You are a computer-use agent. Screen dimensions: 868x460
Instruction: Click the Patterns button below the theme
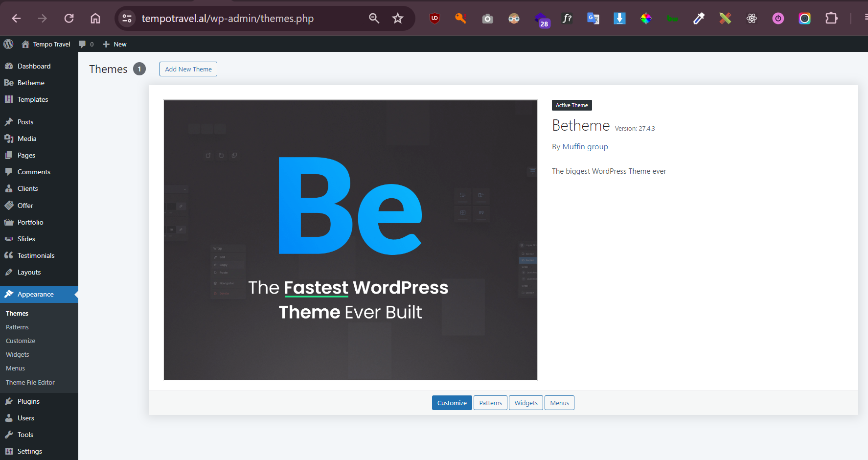pyautogui.click(x=491, y=403)
